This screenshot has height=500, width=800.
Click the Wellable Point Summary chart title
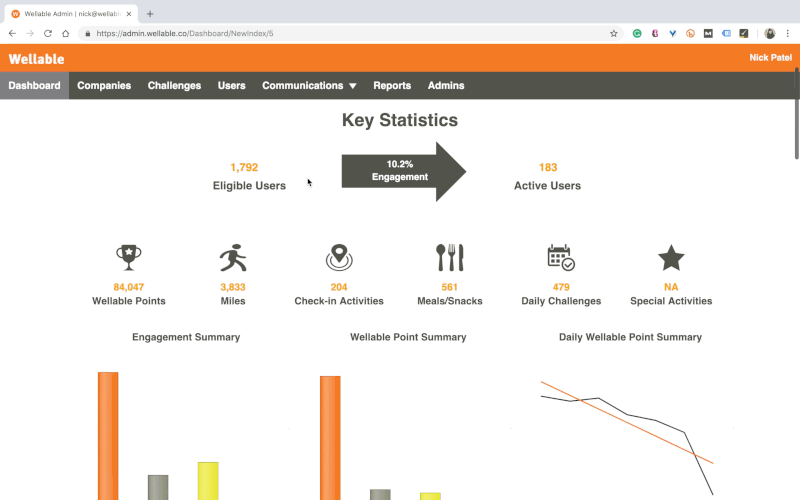408,337
